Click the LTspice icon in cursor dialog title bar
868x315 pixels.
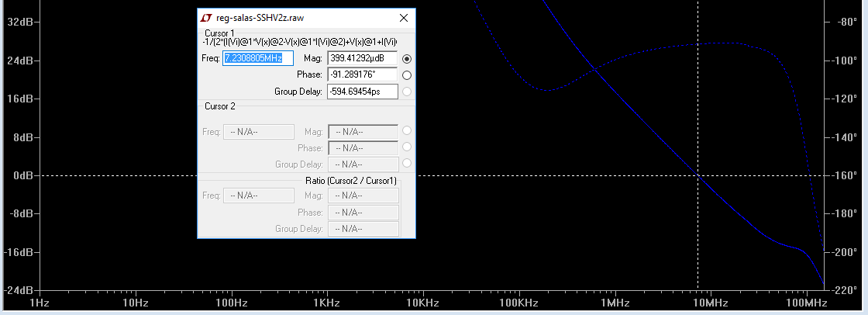click(207, 18)
